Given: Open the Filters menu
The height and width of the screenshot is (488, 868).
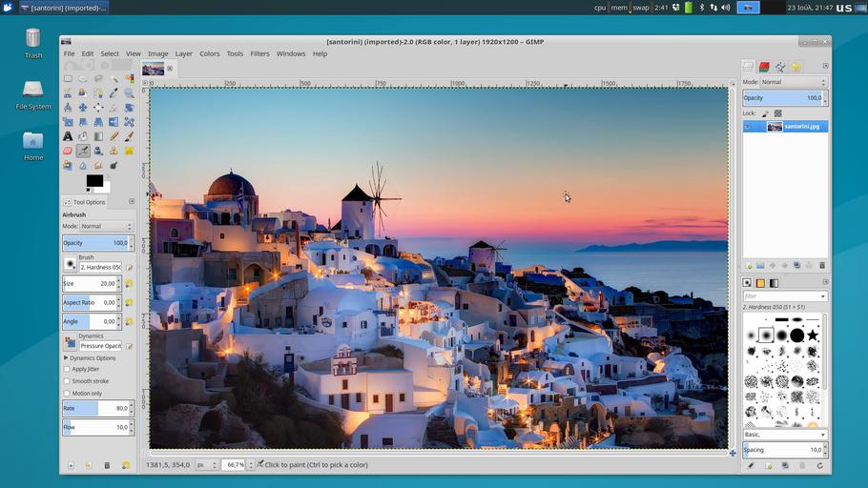Looking at the screenshot, I should point(259,53).
